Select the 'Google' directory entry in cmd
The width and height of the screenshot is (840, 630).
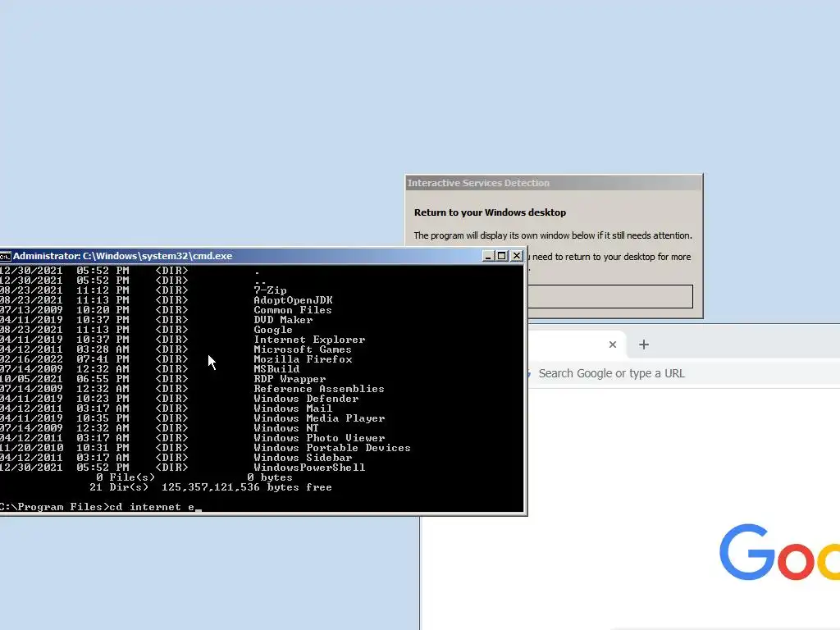click(272, 330)
